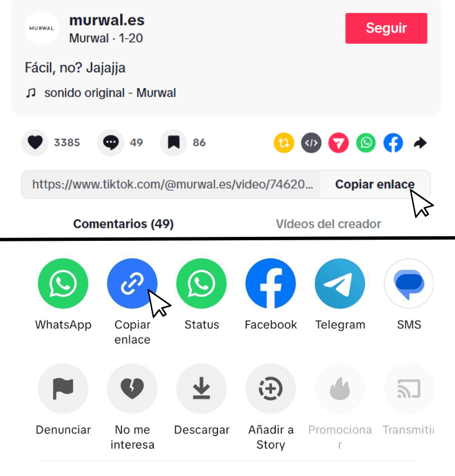The image size is (455, 476).
Task: Share to Facebook from small blue icon
Action: (393, 143)
